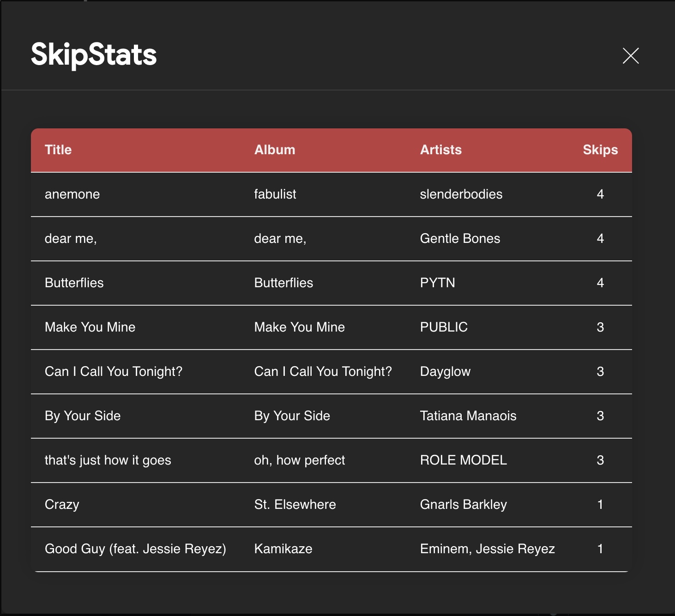Select Can I Call You Tonight? title
Image resolution: width=675 pixels, height=616 pixels.
pyautogui.click(x=114, y=371)
